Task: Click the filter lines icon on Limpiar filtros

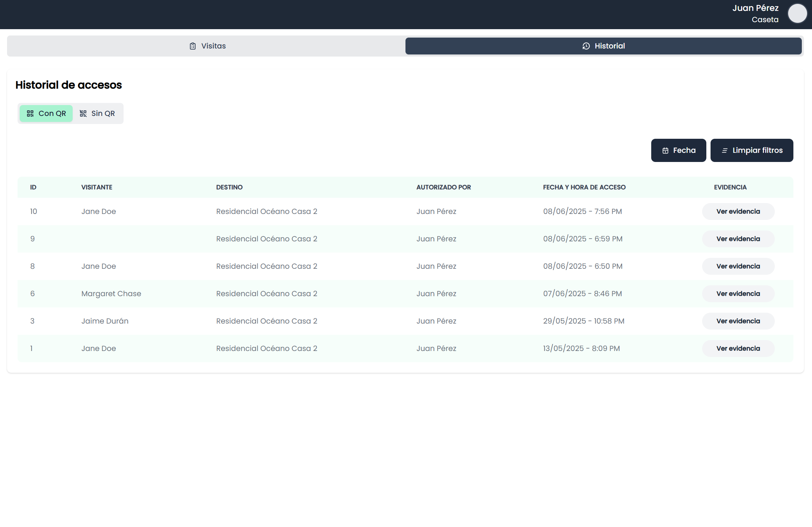Action: pyautogui.click(x=725, y=151)
